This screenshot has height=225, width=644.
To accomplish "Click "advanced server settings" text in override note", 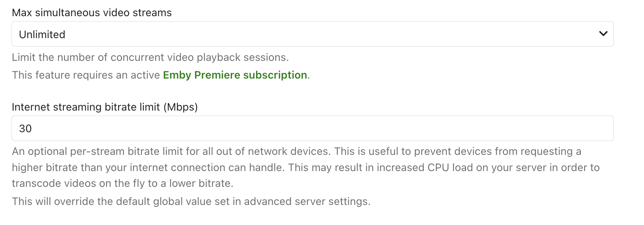I will point(307,201).
